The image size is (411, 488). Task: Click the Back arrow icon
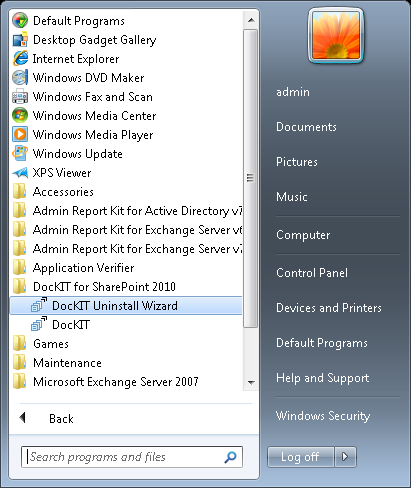point(23,417)
